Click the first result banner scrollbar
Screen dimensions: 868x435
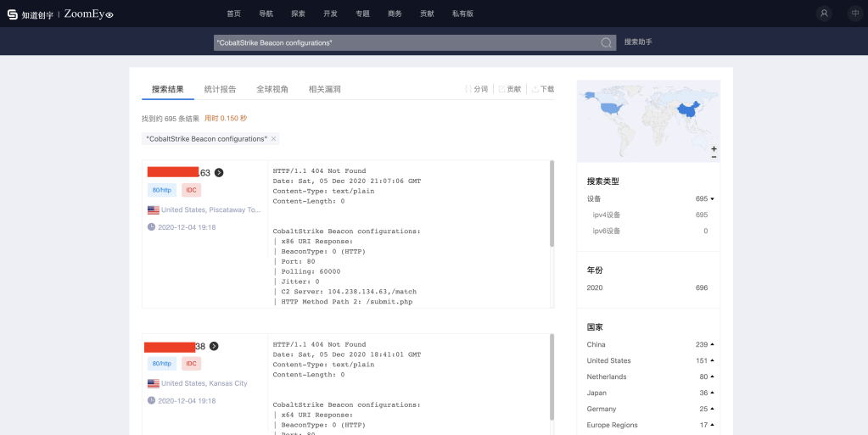(552, 204)
